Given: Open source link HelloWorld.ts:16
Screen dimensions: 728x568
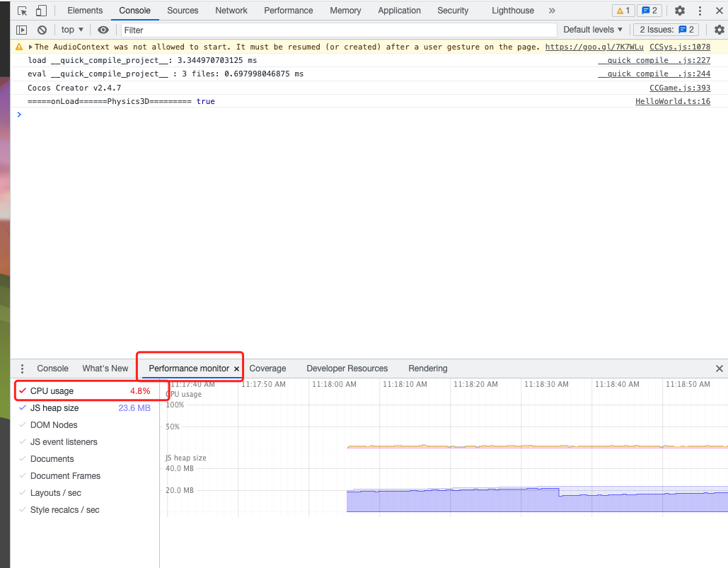Looking at the screenshot, I should pyautogui.click(x=673, y=101).
